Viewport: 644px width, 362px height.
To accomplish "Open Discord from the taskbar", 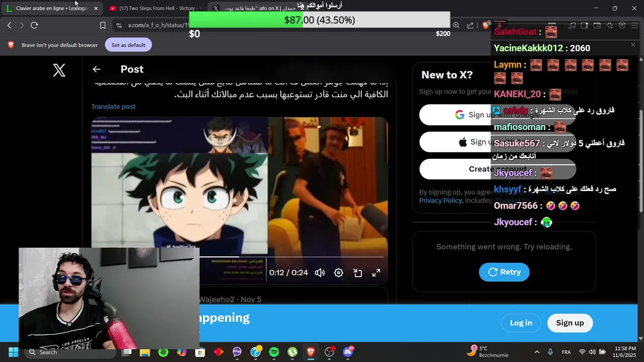I will tap(348, 352).
